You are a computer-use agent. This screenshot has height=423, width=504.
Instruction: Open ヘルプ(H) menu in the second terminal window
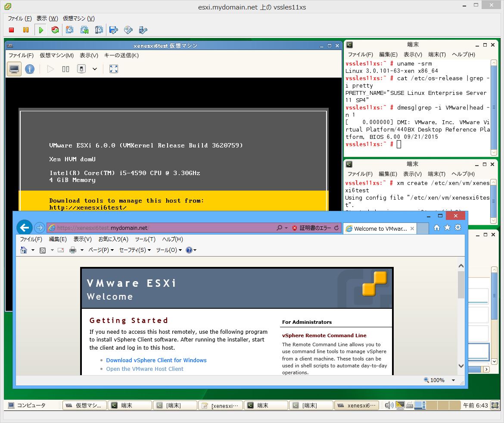click(463, 174)
